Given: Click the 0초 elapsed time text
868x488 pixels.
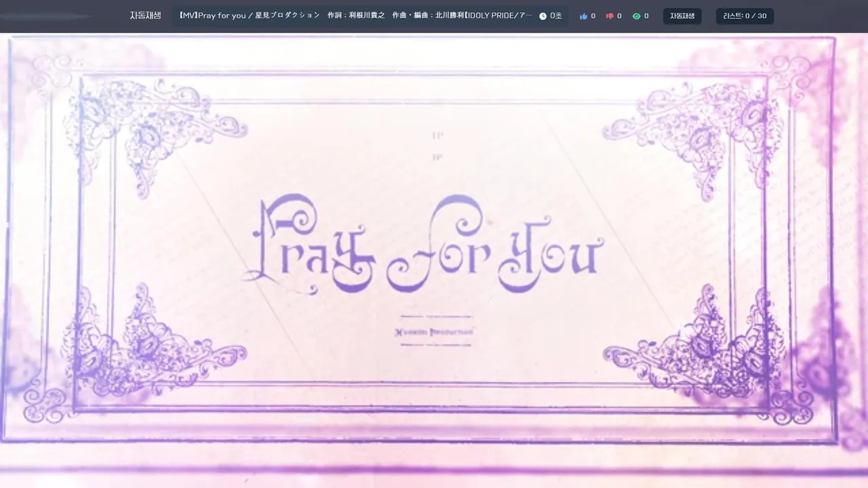Looking at the screenshot, I should tap(556, 16).
